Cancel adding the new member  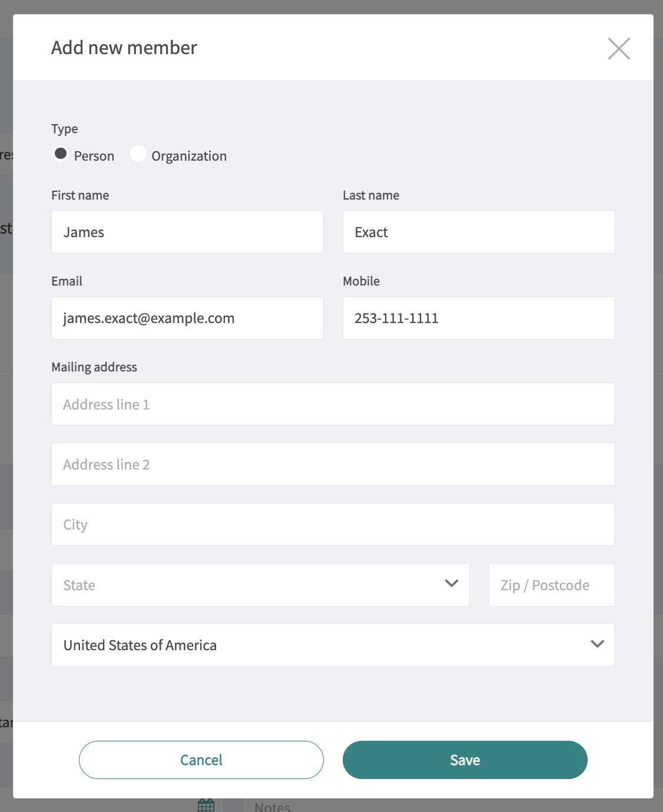201,760
